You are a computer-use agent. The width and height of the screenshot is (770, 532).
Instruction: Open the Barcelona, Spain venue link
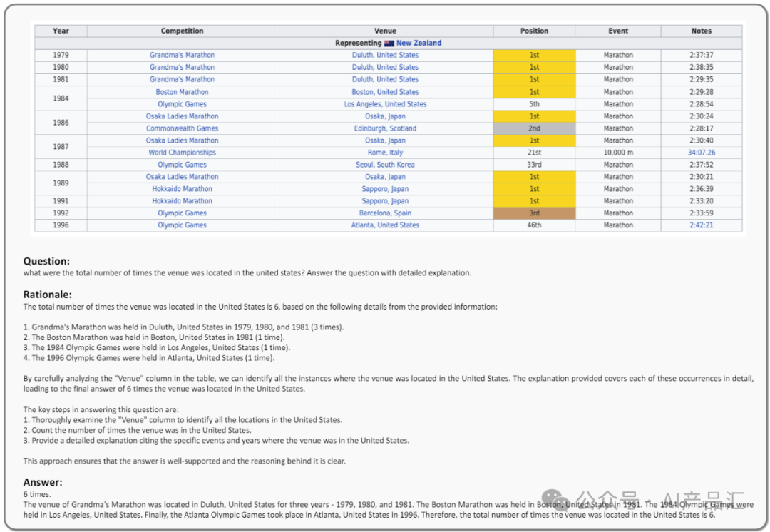click(x=385, y=213)
